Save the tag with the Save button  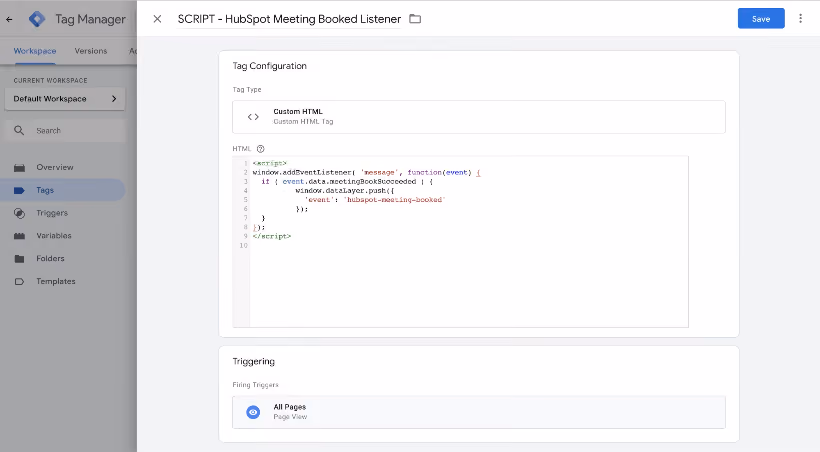point(761,19)
